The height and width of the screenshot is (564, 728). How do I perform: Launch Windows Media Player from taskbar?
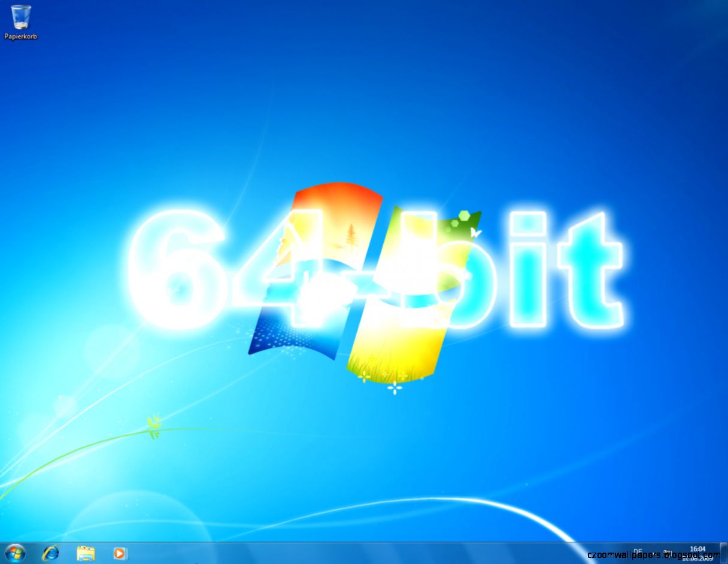[120, 553]
